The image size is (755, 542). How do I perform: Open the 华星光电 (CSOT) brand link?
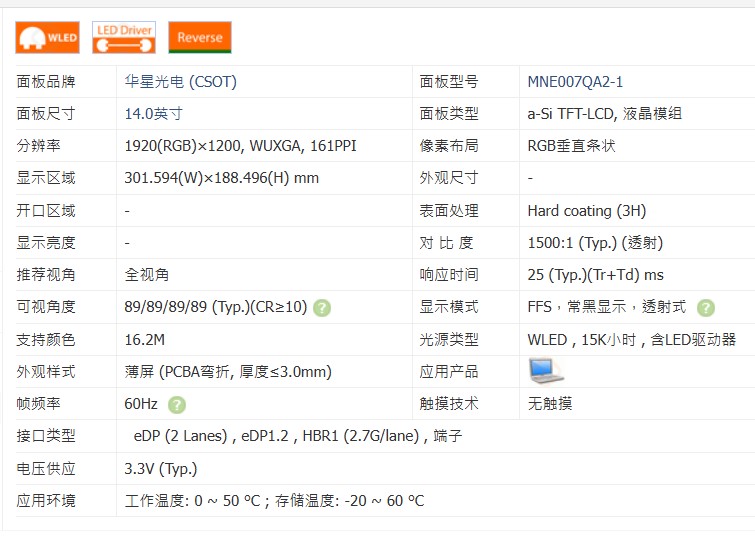[180, 82]
